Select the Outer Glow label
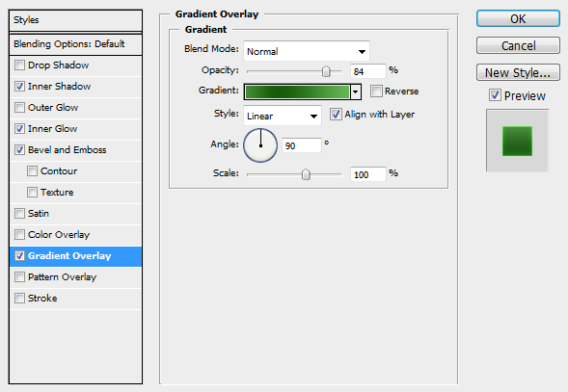 [x=53, y=108]
